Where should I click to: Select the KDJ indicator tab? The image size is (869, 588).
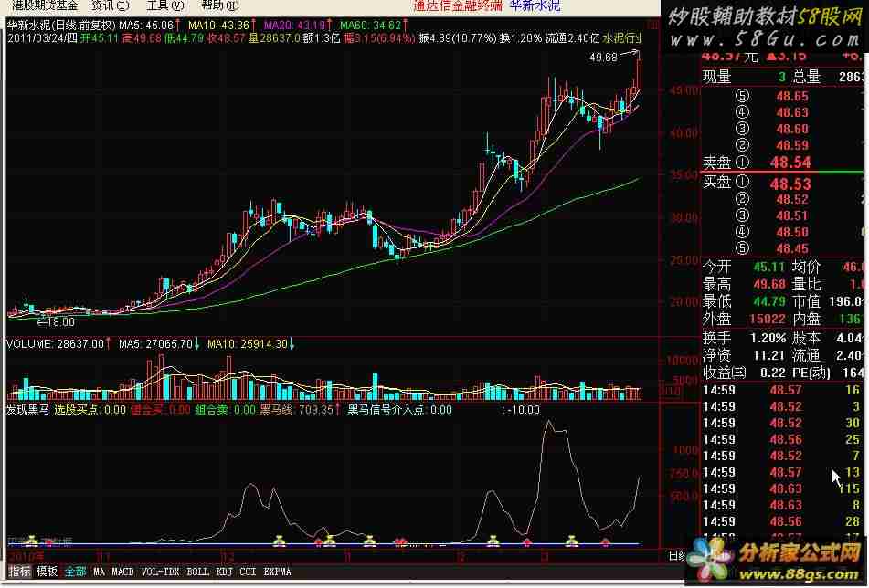(x=224, y=572)
